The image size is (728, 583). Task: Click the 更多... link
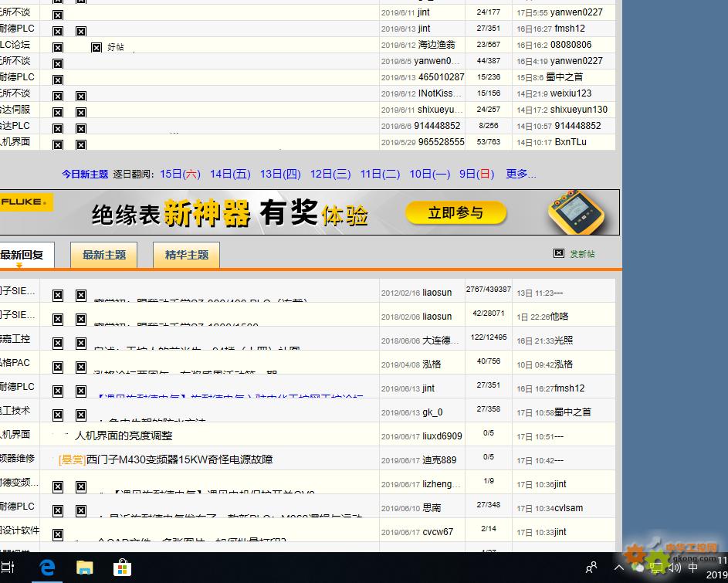coord(521,175)
